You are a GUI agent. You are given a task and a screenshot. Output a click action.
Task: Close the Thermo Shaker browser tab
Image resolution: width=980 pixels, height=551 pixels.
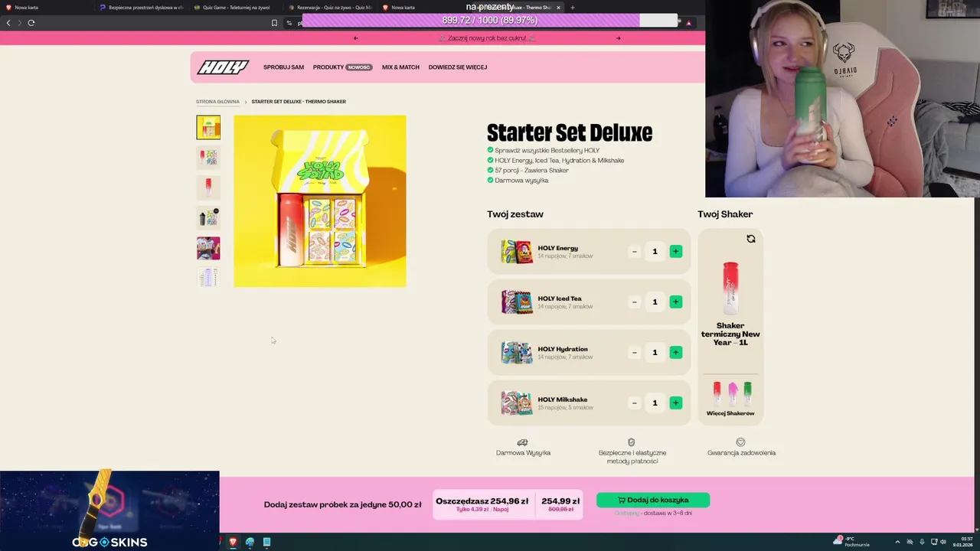[558, 8]
